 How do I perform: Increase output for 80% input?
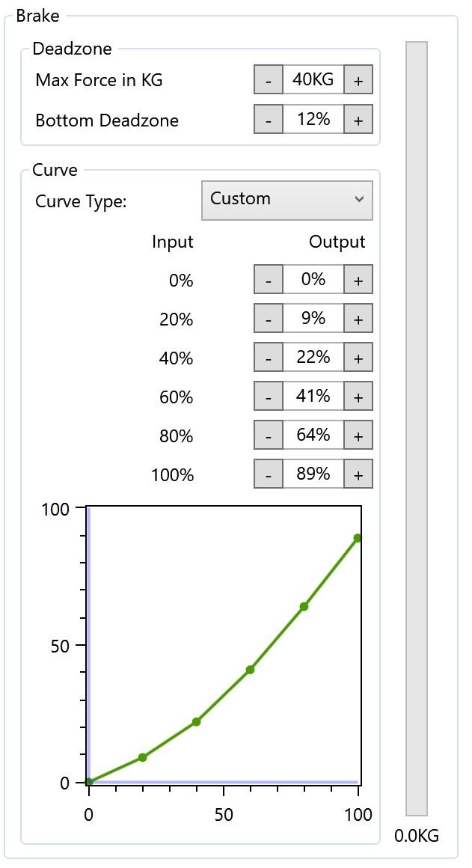pos(358,435)
